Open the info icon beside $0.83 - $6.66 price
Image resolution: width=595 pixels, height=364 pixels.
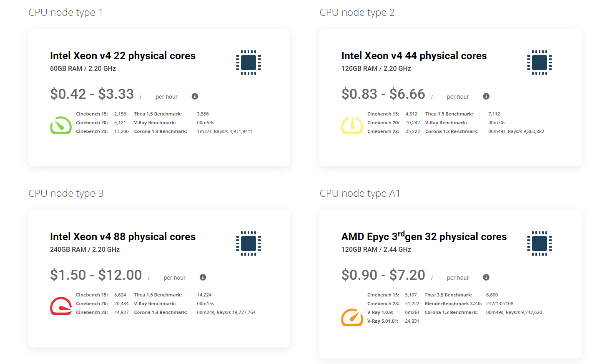click(x=486, y=96)
